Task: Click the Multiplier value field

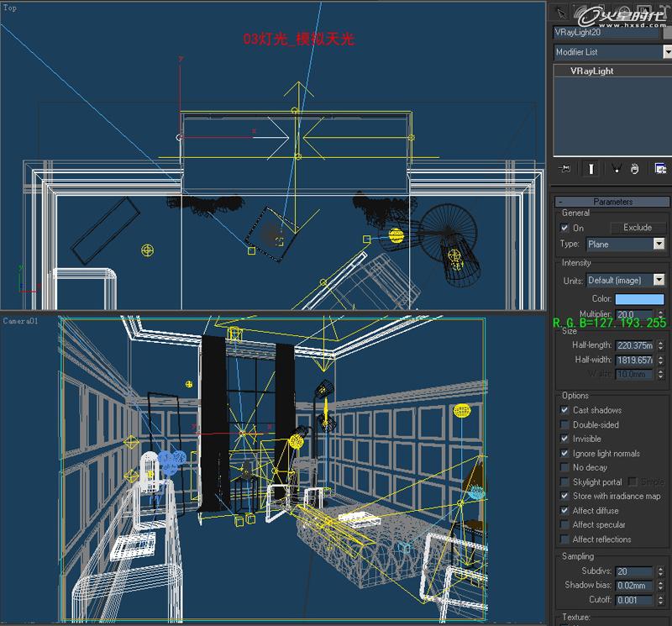Action: point(634,314)
